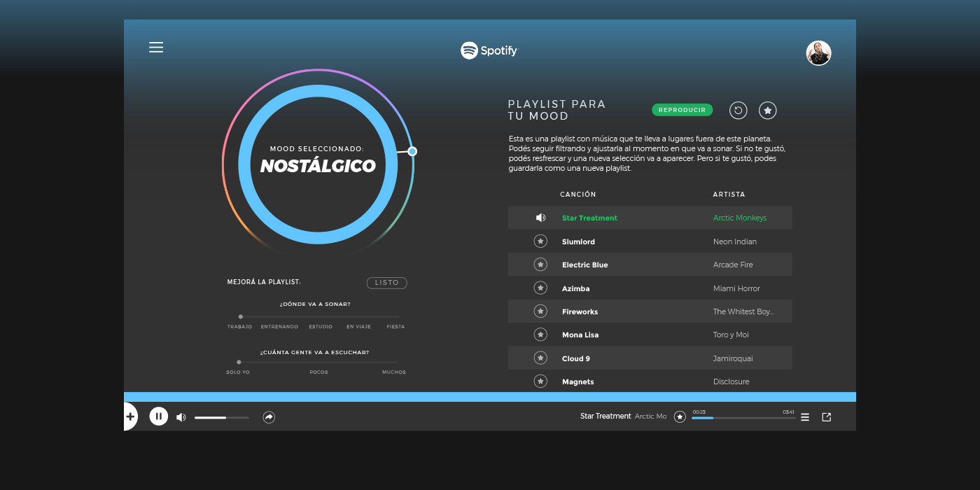The width and height of the screenshot is (980, 490).
Task: Open the hamburger menu
Action: (x=156, y=48)
